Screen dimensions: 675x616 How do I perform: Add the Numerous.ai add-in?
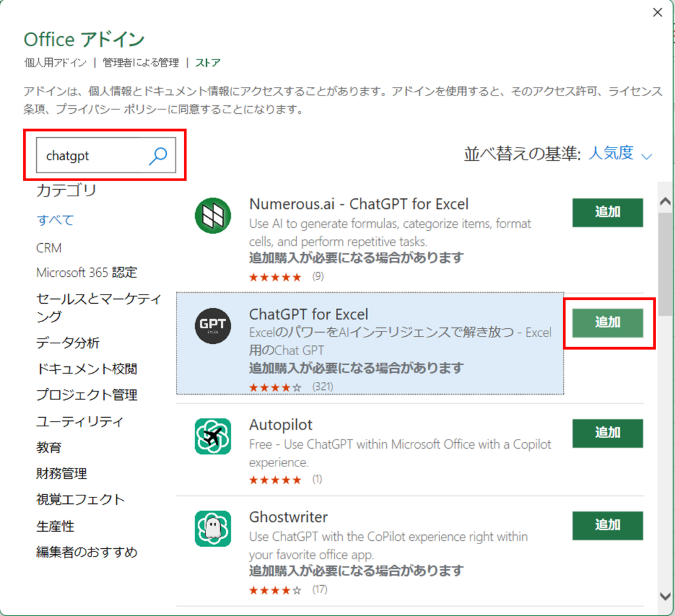point(608,212)
